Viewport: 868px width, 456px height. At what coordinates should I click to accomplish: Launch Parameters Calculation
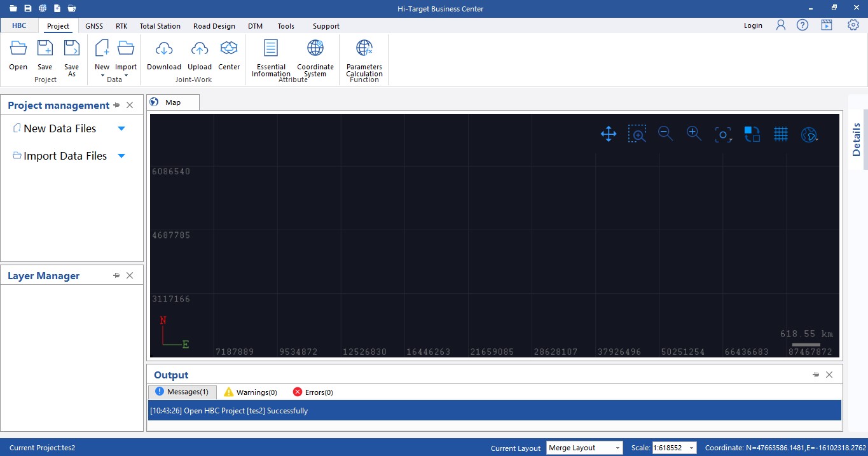(364, 58)
